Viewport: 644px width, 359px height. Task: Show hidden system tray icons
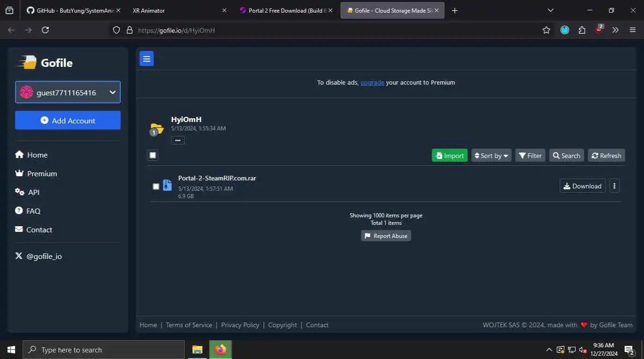(x=549, y=350)
